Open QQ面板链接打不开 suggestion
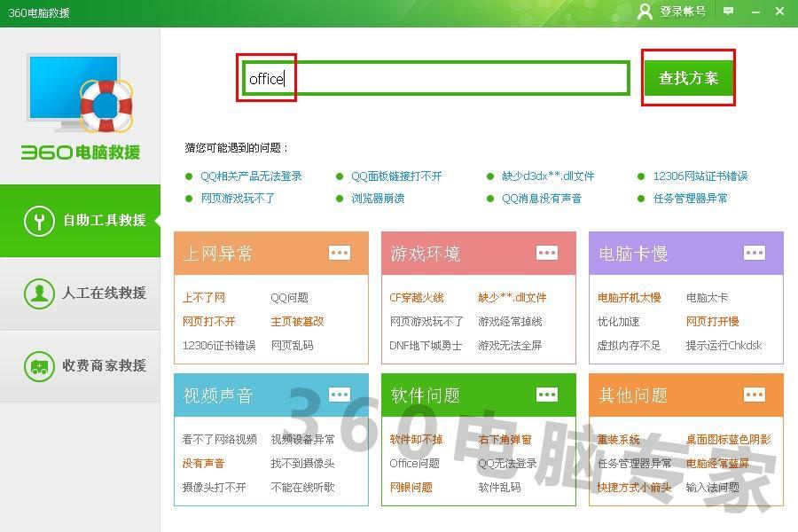Viewport: 798px width, 532px height. [396, 176]
